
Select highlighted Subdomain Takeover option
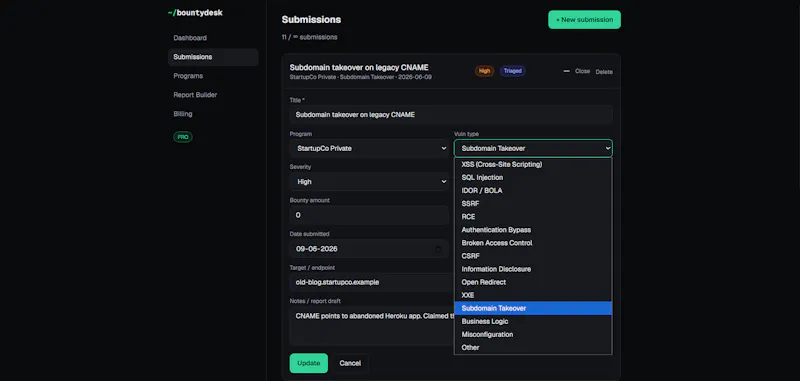[533, 308]
